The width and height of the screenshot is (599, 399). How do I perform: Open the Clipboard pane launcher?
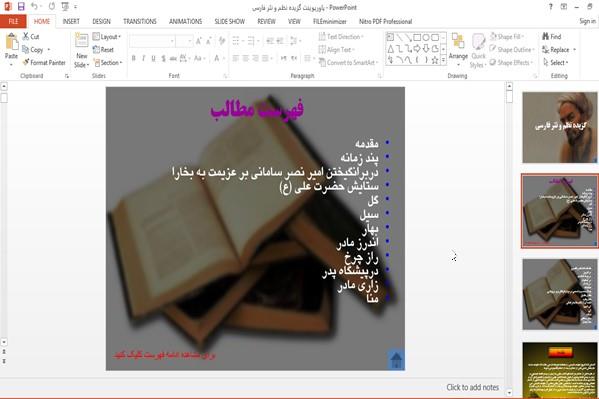[x=67, y=76]
